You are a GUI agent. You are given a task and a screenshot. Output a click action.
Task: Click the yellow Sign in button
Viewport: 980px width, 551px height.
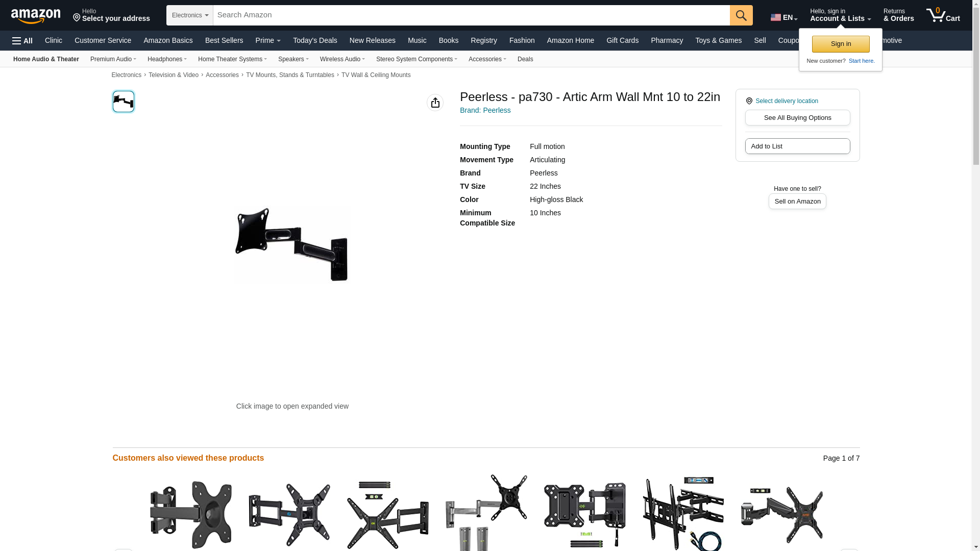[x=841, y=44]
